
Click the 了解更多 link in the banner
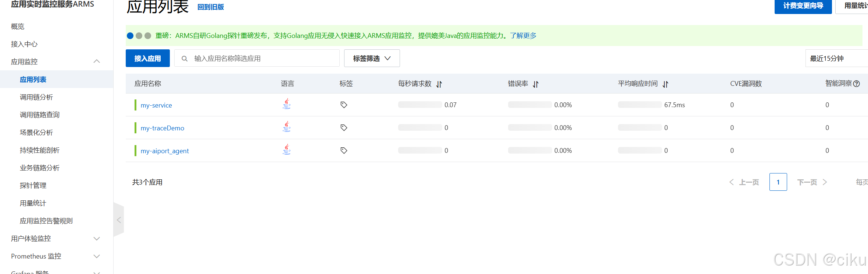pyautogui.click(x=523, y=36)
